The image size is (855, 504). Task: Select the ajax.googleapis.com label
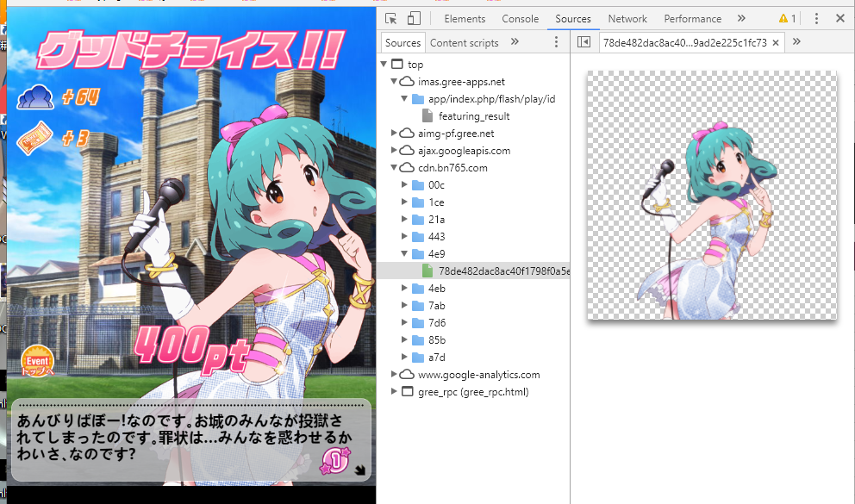pos(464,151)
